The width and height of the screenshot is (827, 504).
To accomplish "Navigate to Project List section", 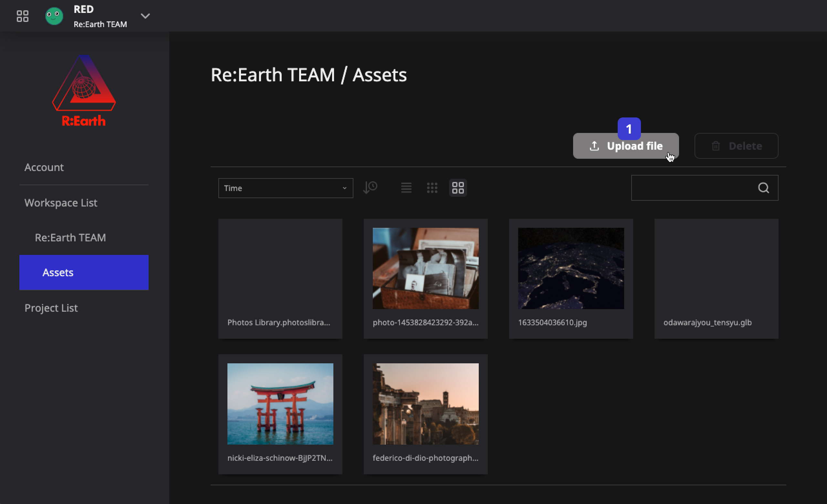I will pyautogui.click(x=51, y=307).
